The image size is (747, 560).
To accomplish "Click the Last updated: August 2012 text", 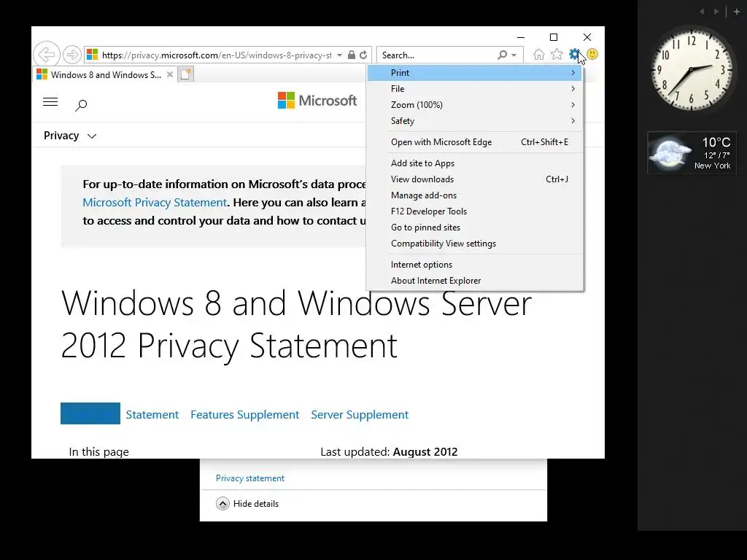I will 389,451.
